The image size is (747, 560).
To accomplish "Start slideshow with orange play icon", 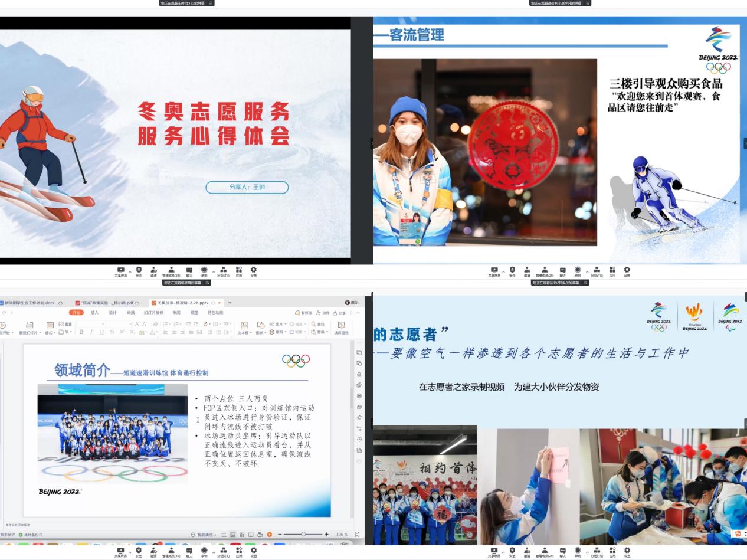I will (269, 535).
